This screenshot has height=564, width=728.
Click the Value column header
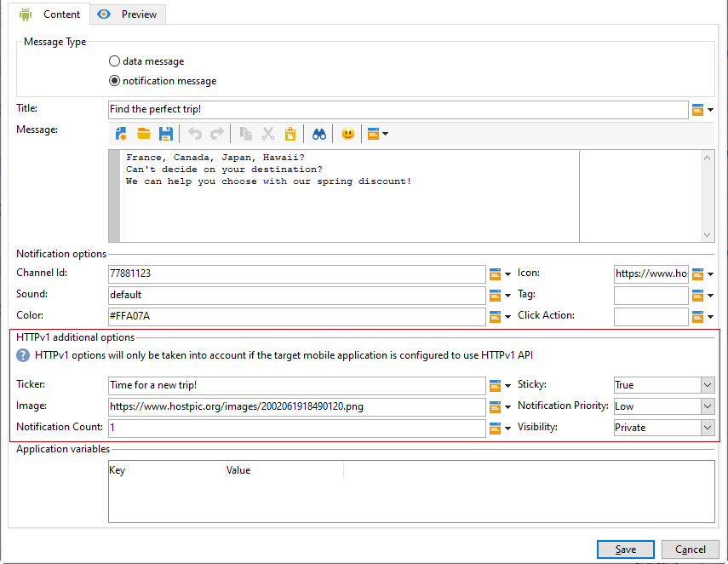point(284,470)
